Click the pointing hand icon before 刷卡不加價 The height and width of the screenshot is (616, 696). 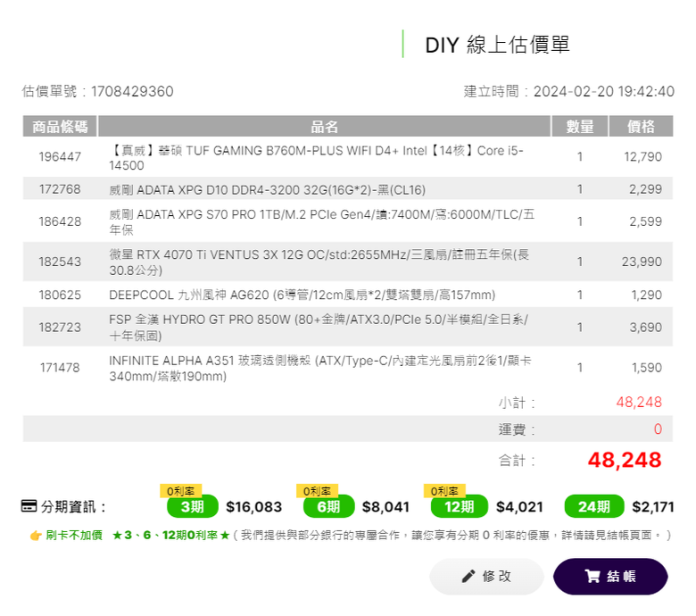(36, 535)
